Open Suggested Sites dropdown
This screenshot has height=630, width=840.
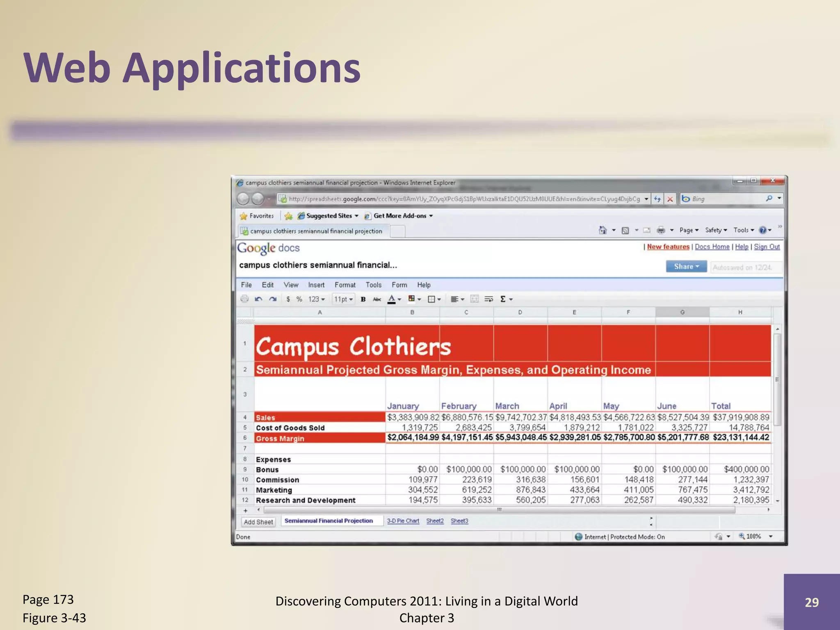tap(328, 216)
